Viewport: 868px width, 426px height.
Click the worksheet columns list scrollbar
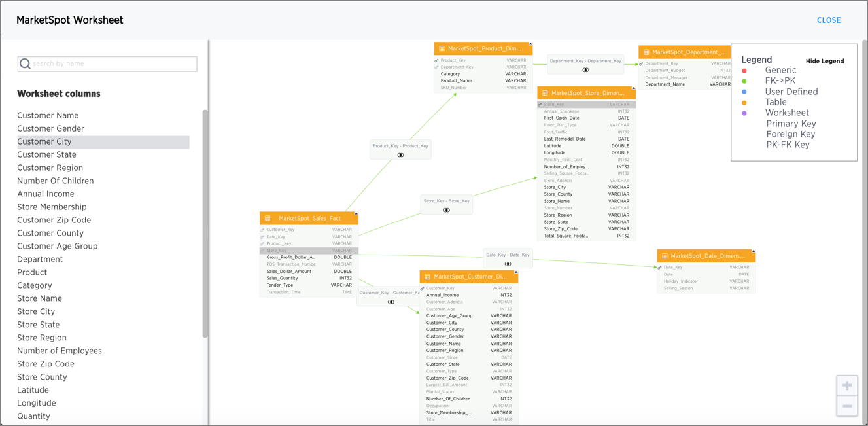pyautogui.click(x=205, y=222)
